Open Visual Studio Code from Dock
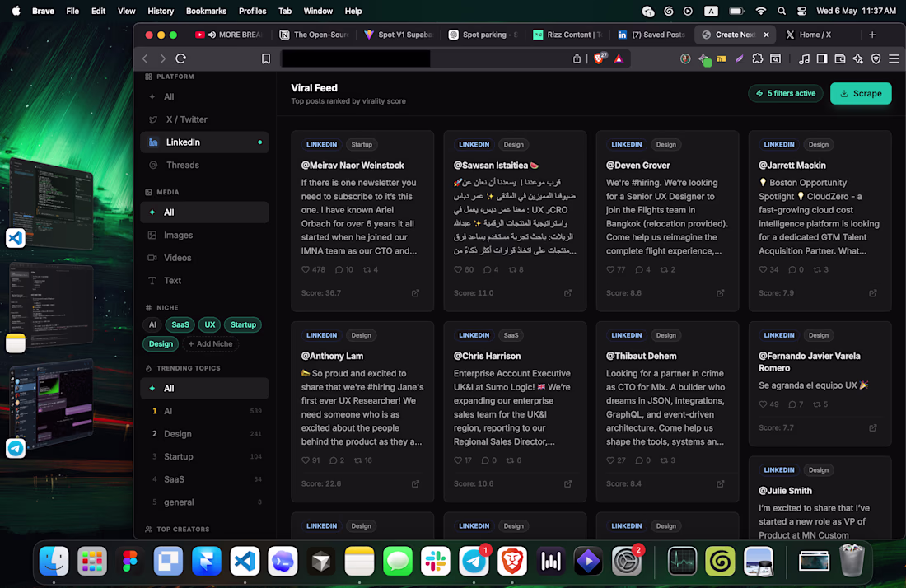 245,561
